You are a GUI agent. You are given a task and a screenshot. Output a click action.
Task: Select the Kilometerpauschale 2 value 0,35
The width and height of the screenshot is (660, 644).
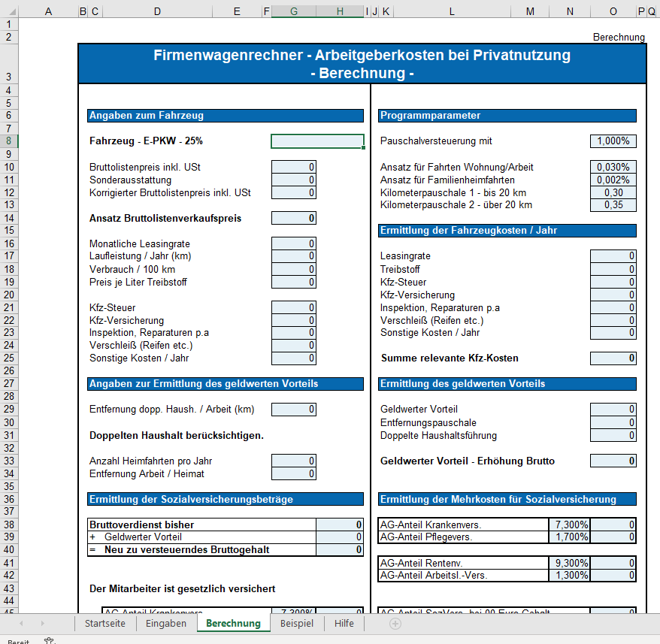613,205
